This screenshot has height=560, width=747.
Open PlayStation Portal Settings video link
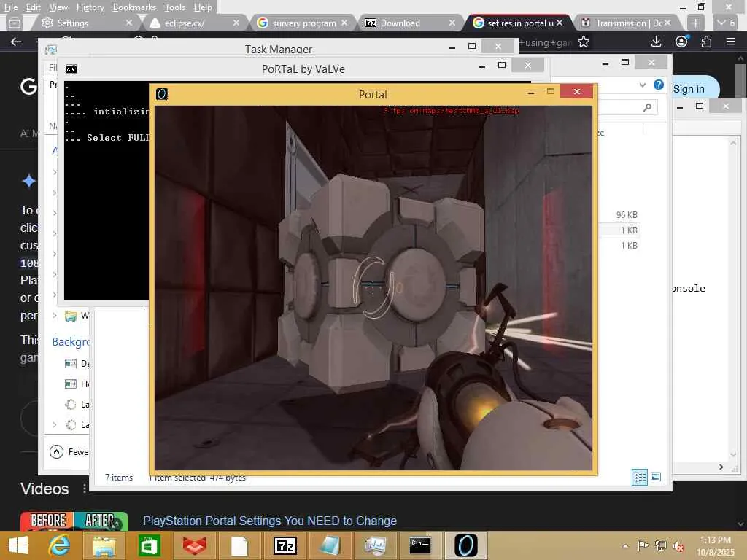(270, 521)
